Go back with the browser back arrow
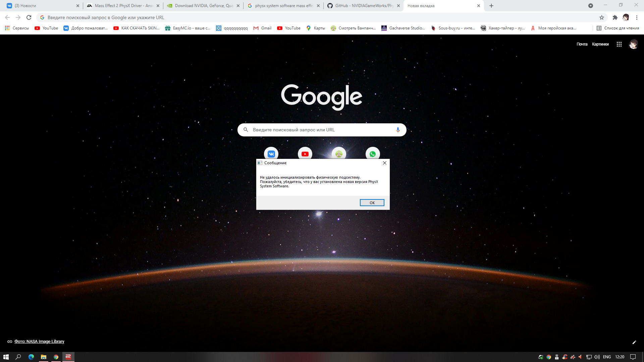The width and height of the screenshot is (644, 362). (x=7, y=17)
